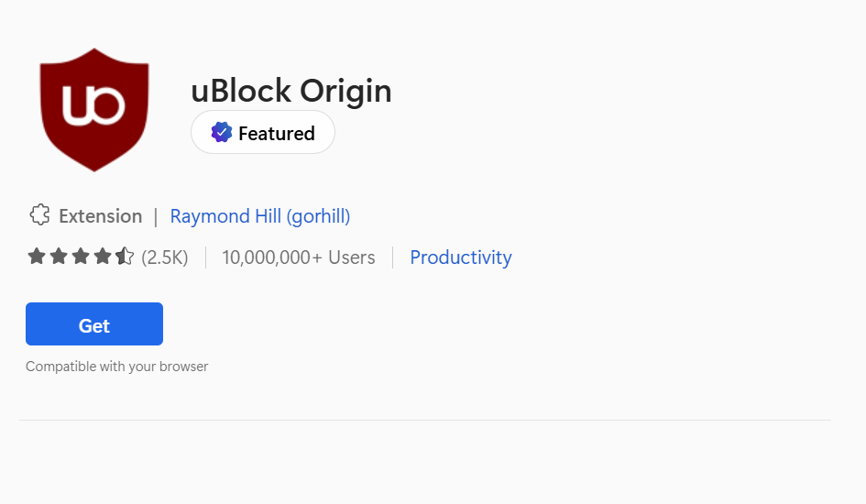This screenshot has width=866, height=504.
Task: Click the blue Featured badge checkmark icon
Action: (221, 133)
